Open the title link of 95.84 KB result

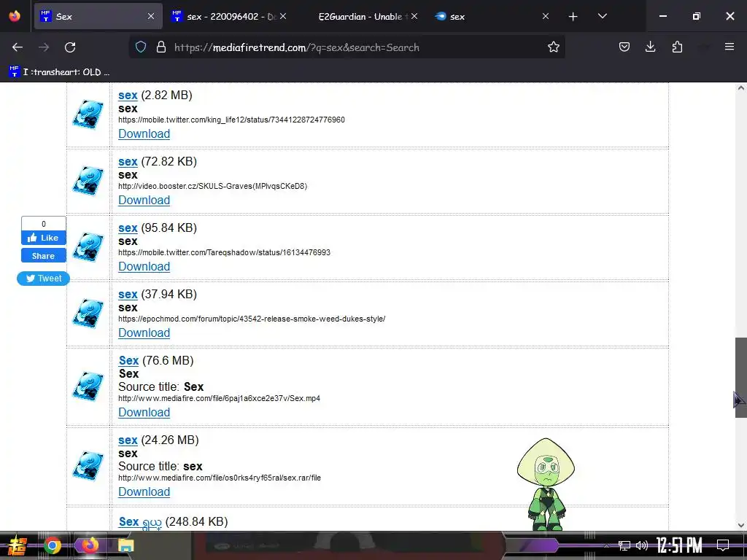pos(128,227)
